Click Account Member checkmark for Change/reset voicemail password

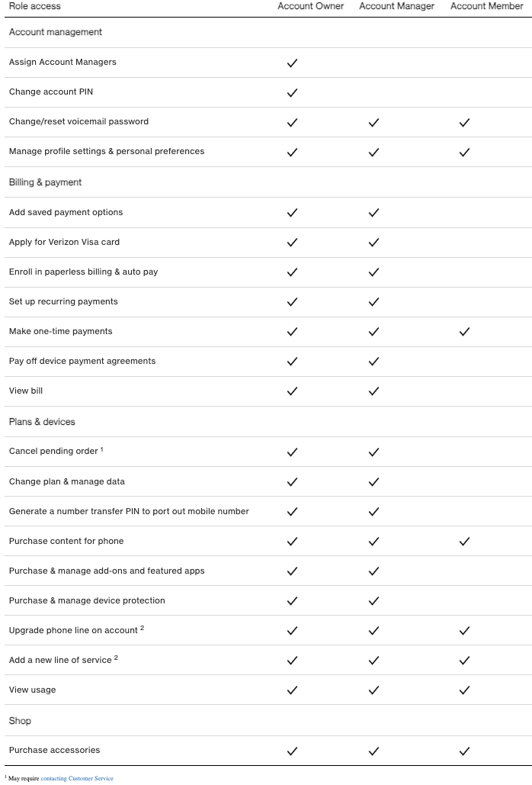click(464, 122)
